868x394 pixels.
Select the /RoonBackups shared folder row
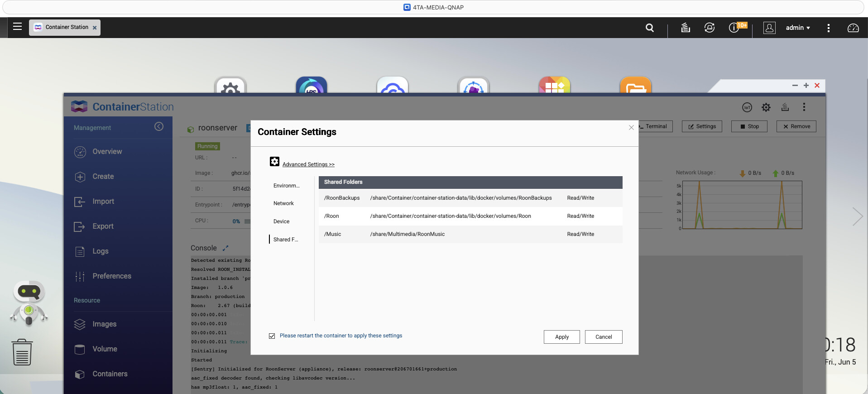pyautogui.click(x=470, y=198)
